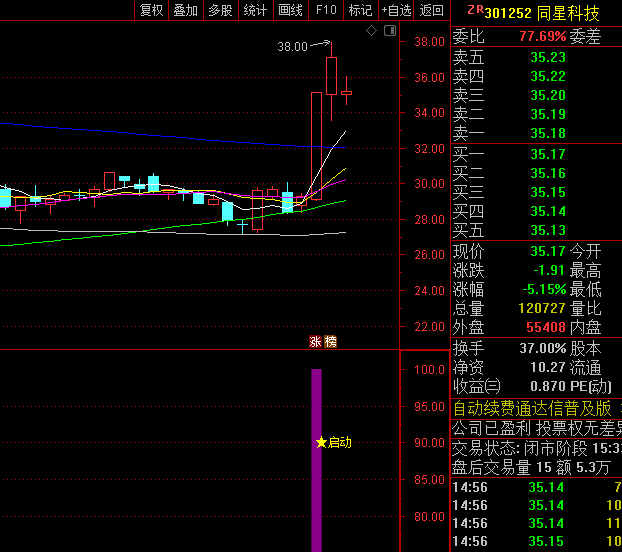The width and height of the screenshot is (622, 552).
Task: Select 买二 price 35.16
Action: 548,173
